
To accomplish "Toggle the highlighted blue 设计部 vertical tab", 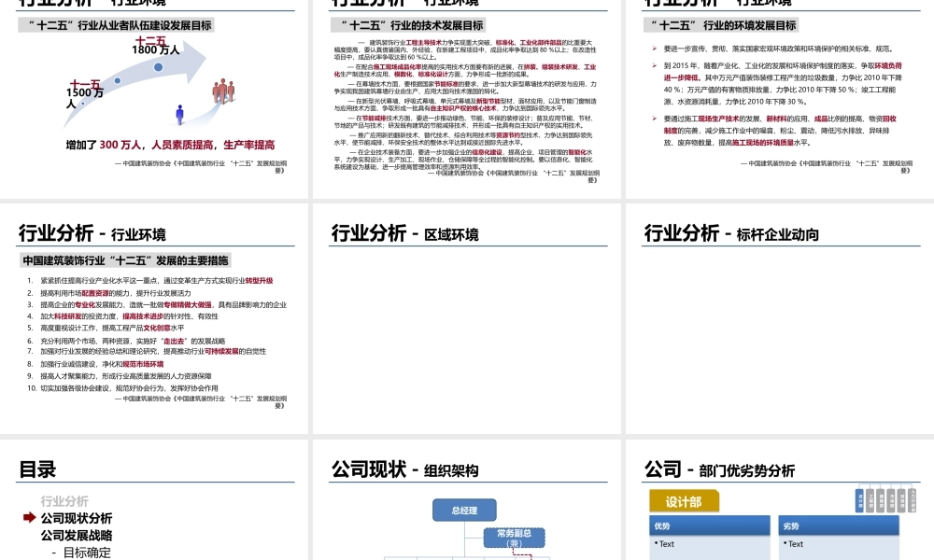I will coord(859,500).
